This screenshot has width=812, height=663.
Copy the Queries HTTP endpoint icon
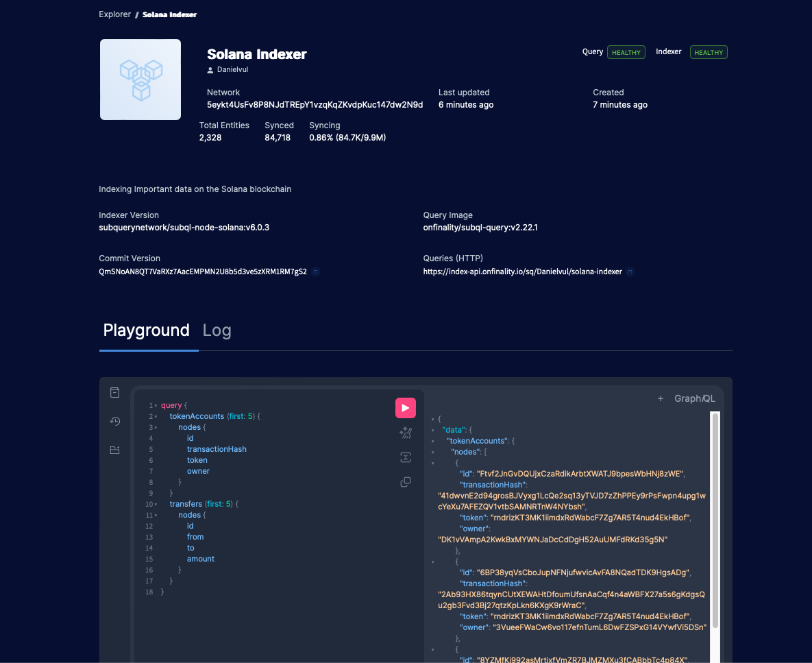(630, 272)
